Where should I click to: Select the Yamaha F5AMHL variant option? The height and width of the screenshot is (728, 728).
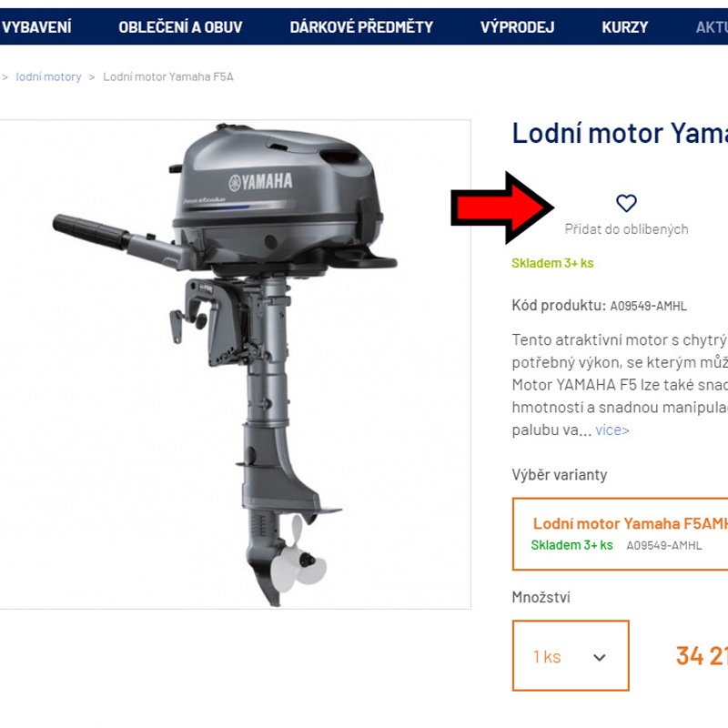pyautogui.click(x=620, y=534)
